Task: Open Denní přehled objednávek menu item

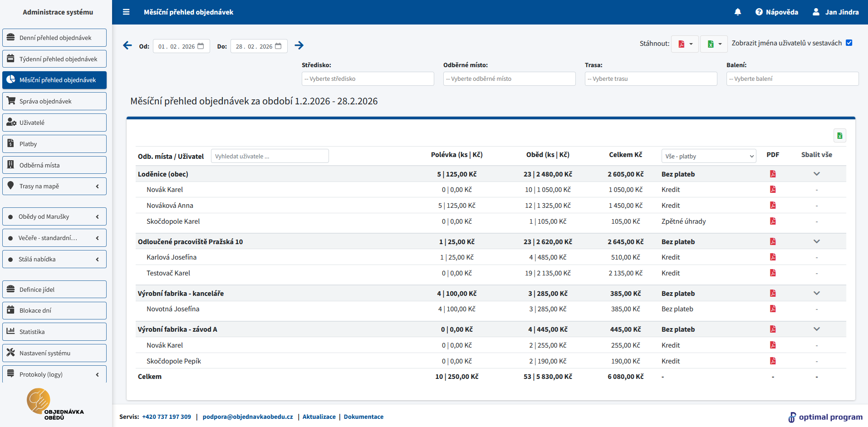Action: tap(54, 38)
